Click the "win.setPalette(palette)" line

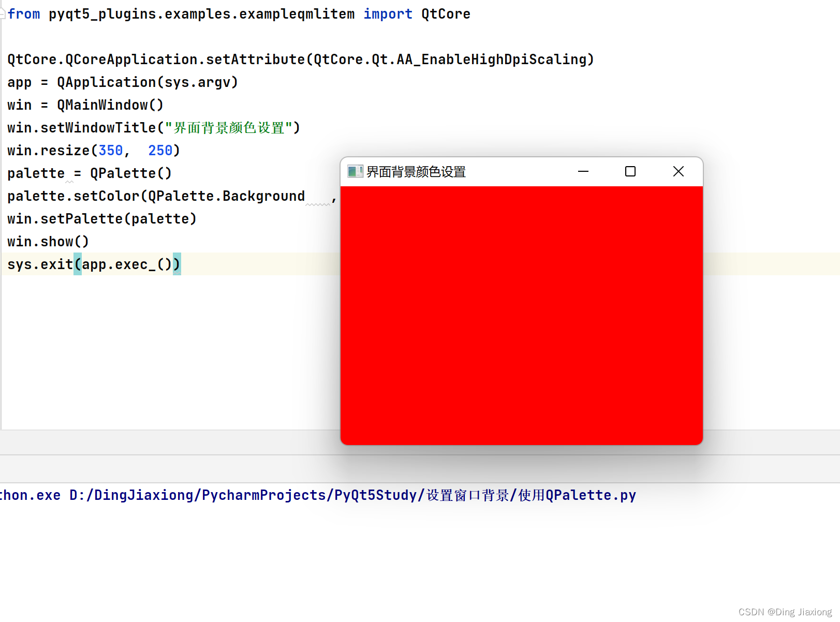click(x=102, y=219)
